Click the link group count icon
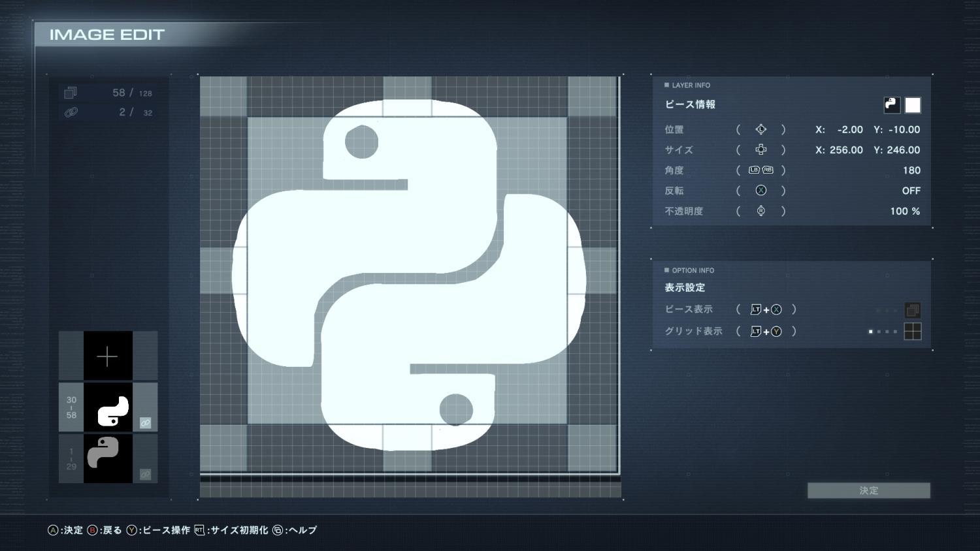The height and width of the screenshot is (551, 980). (x=71, y=112)
